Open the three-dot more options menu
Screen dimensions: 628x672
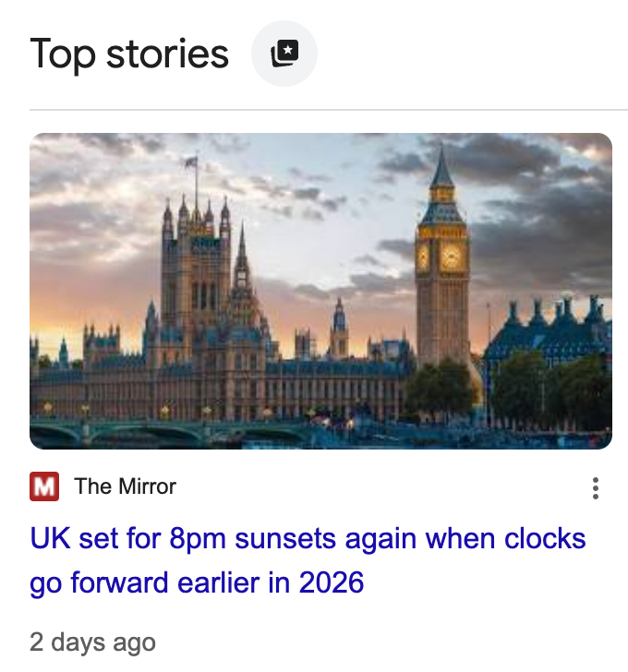point(596,488)
